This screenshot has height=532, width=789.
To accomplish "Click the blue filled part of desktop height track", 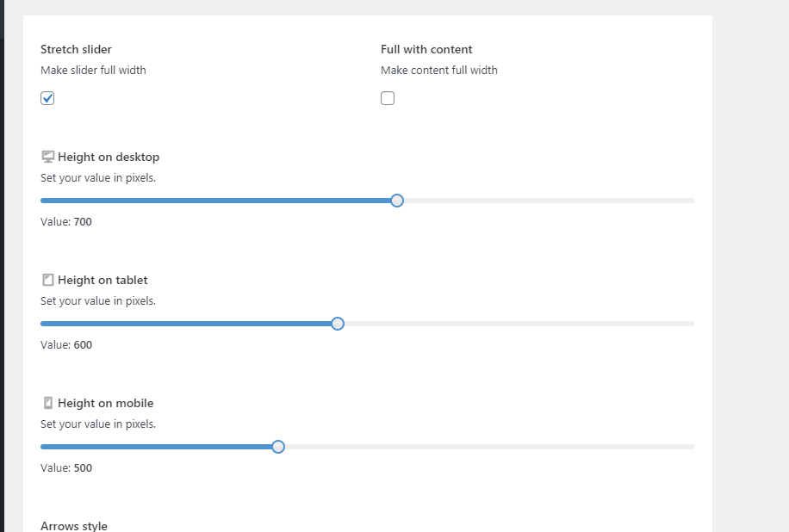I will pos(215,201).
